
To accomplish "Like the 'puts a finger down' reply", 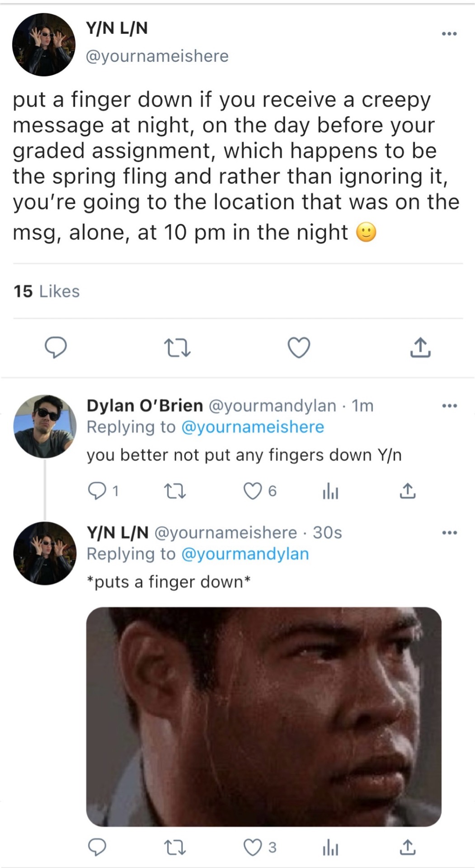I will tap(253, 848).
